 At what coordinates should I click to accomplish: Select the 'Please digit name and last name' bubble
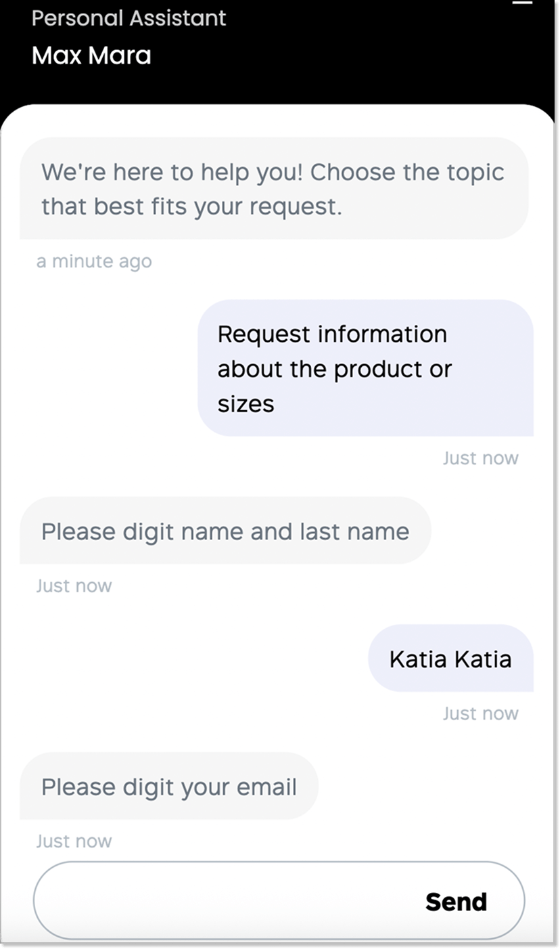tap(225, 531)
